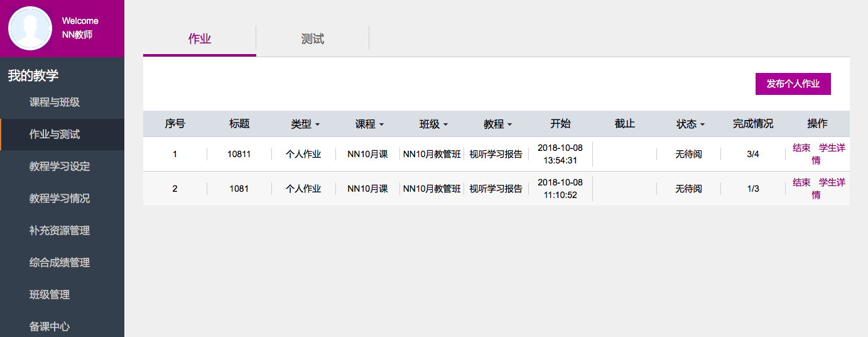This screenshot has height=337, width=868.
Task: Open 综合成绩管理 from the sidebar
Action: pos(60,263)
